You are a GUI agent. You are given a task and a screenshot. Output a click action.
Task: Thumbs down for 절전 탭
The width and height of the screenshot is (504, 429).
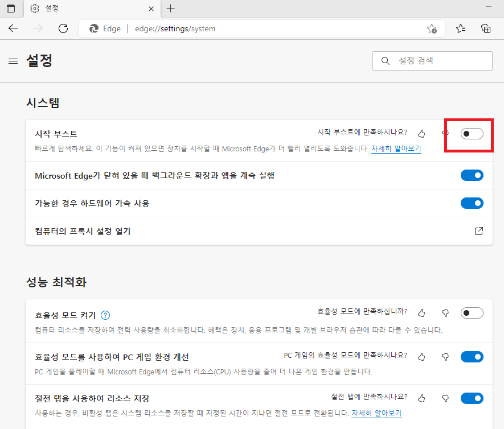[x=445, y=398]
